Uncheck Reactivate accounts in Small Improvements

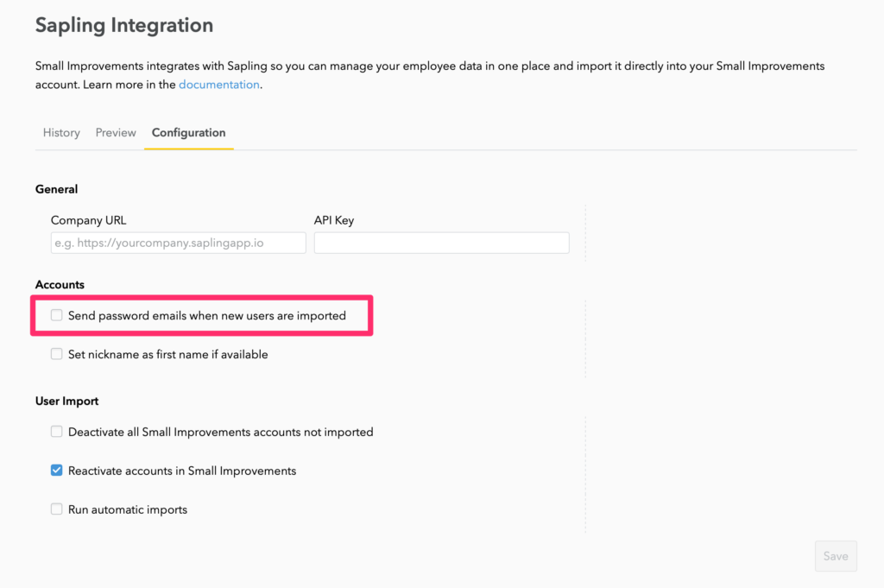click(x=56, y=471)
